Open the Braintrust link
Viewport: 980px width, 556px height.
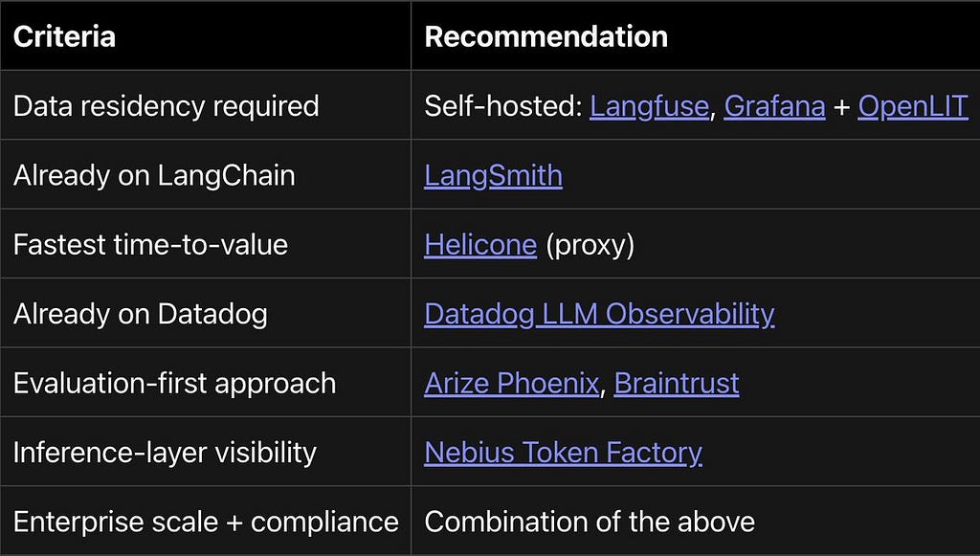click(x=677, y=383)
